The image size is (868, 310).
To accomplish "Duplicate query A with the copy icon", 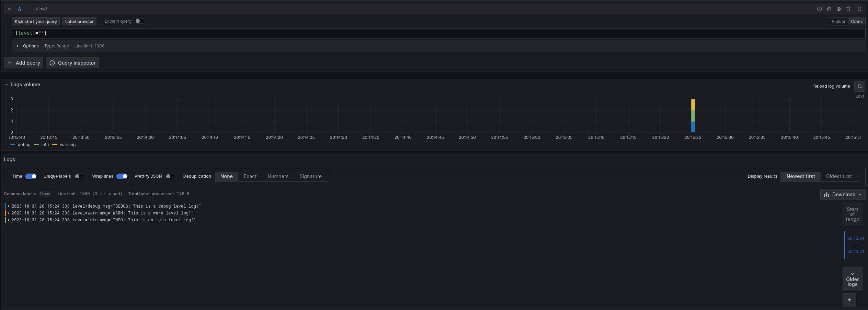I will 829,9.
